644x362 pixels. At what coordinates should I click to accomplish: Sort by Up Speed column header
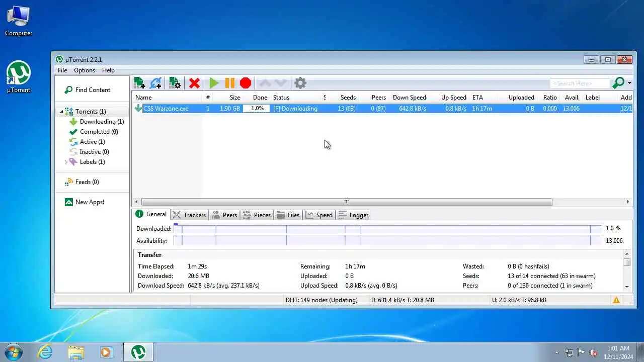449,98
